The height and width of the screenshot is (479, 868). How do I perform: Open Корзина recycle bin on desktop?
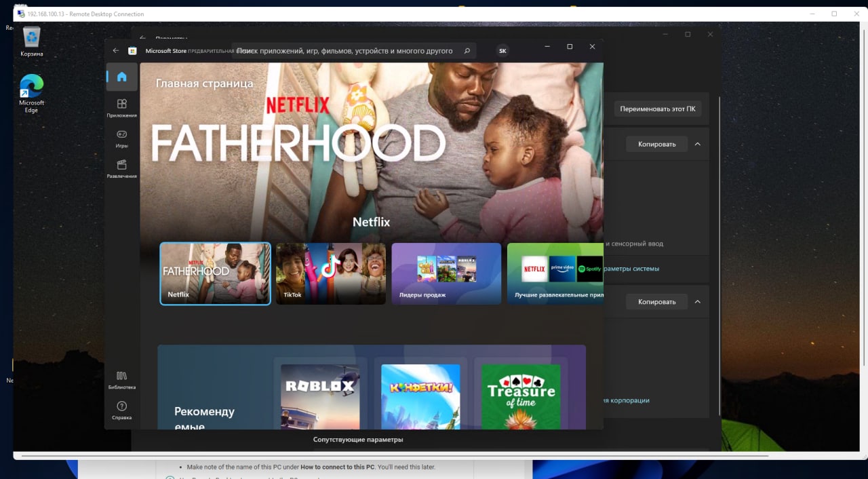click(31, 41)
